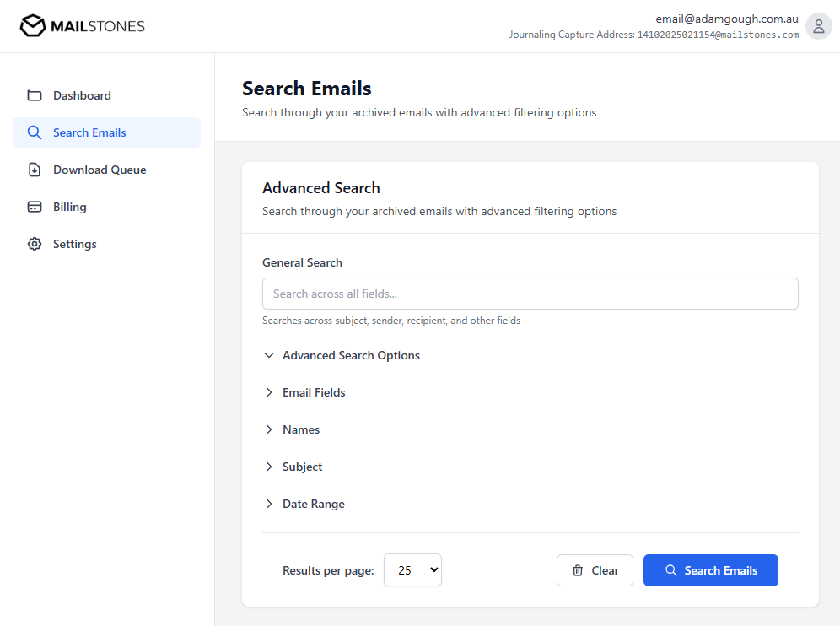This screenshot has width=840, height=626.
Task: Click the trash icon inside the Clear button
Action: click(579, 570)
